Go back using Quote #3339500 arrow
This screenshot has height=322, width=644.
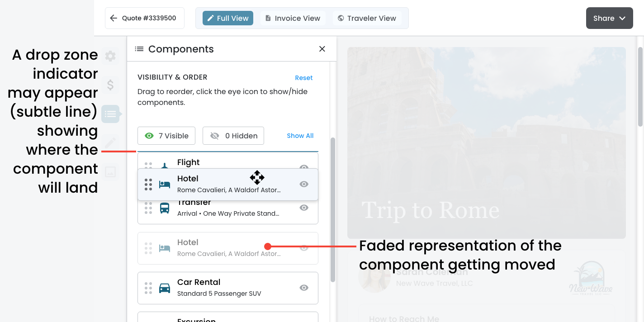click(x=114, y=18)
